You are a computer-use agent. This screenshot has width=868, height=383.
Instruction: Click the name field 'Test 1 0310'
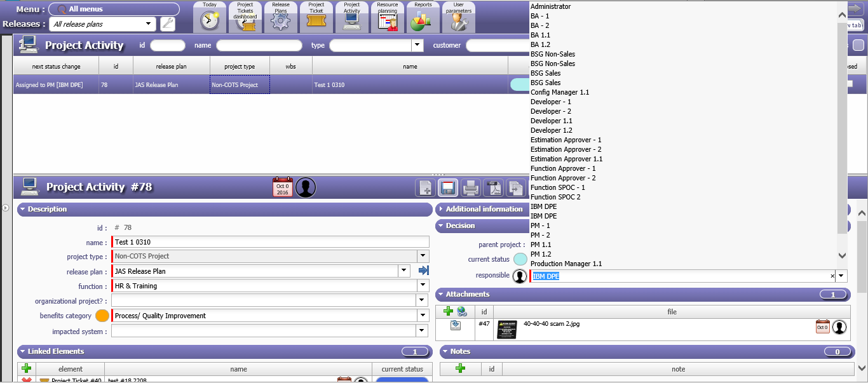click(271, 242)
